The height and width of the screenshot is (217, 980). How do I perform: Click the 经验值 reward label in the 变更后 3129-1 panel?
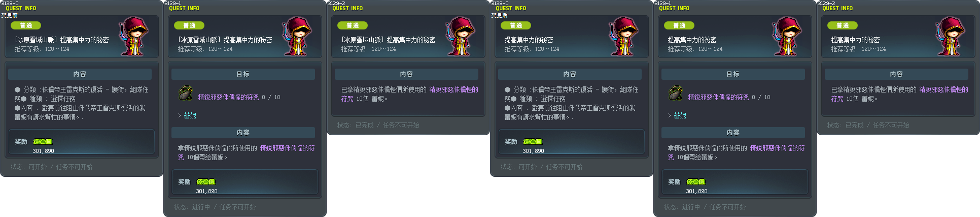696,182
